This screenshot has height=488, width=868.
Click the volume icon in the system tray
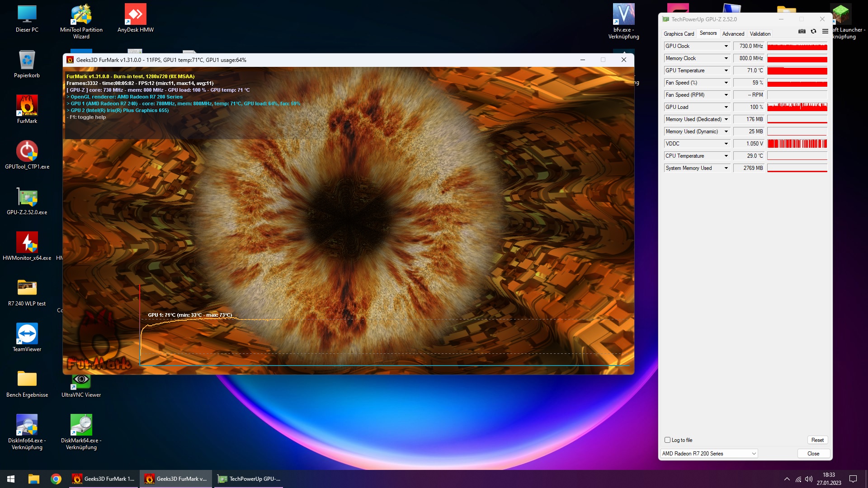(x=809, y=479)
